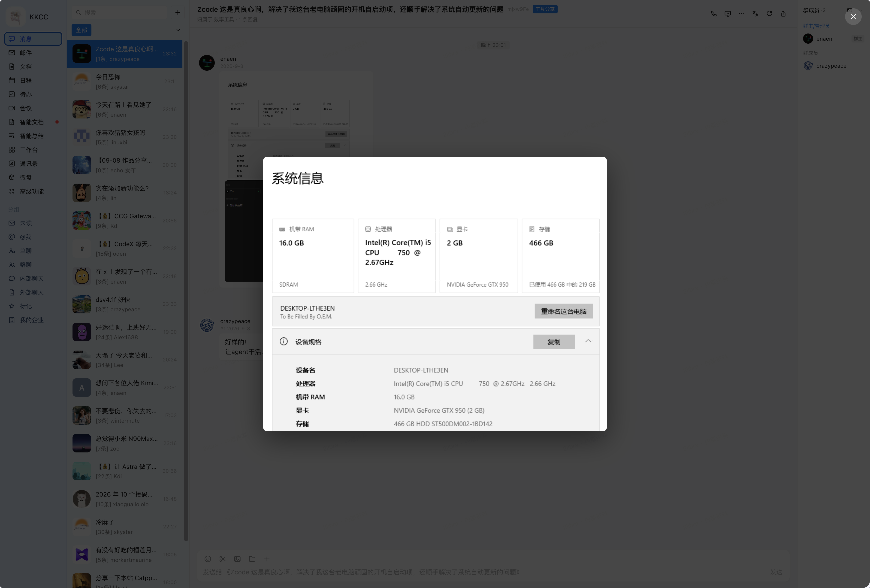The width and height of the screenshot is (870, 588).
Task: Open the dsv4.1f 好快 conversation
Action: [x=125, y=304]
